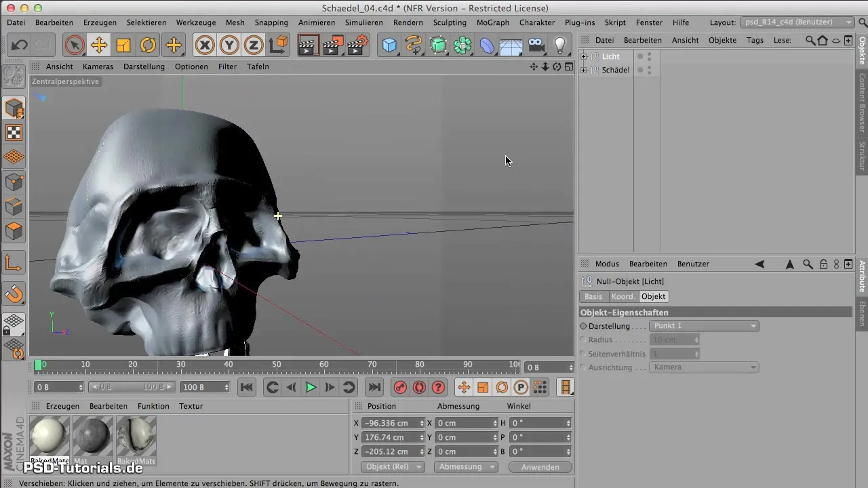Open viewport Kameras menu
This screenshot has height=488, width=868.
pos(98,66)
